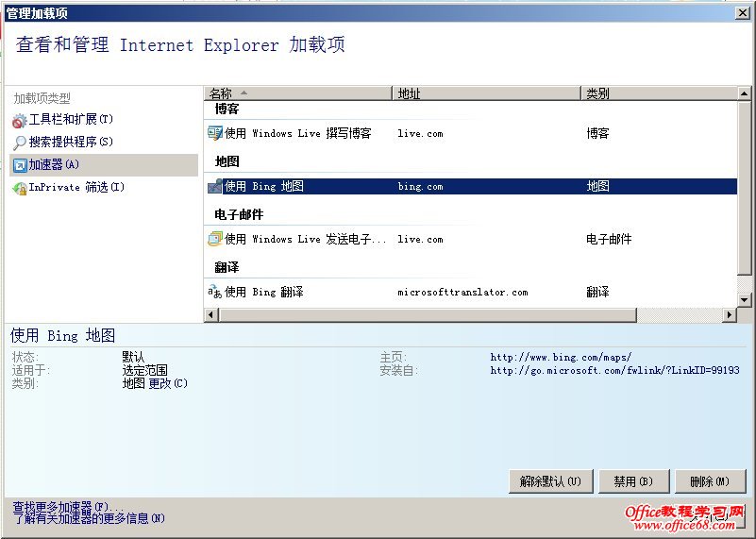Click horizontal scrollbar left arrow
This screenshot has height=539, width=756.
tap(210, 315)
